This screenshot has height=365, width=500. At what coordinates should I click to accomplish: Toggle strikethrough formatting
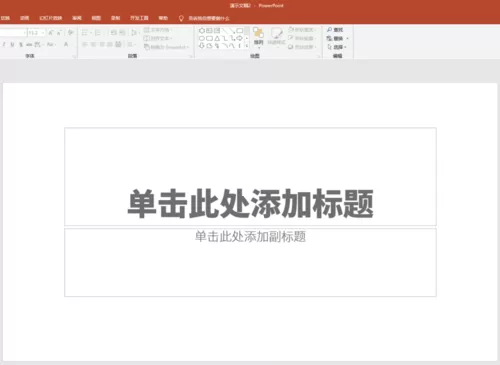(x=29, y=44)
